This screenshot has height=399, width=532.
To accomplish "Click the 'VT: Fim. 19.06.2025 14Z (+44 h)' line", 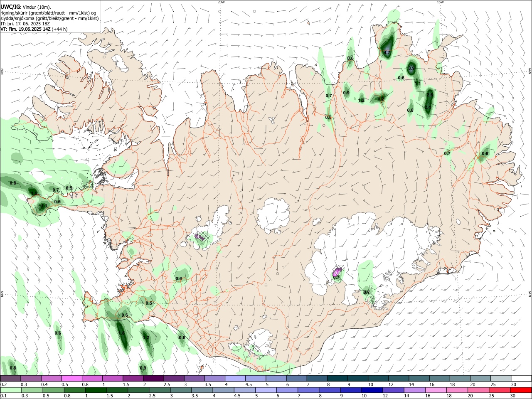I will pos(34,29).
